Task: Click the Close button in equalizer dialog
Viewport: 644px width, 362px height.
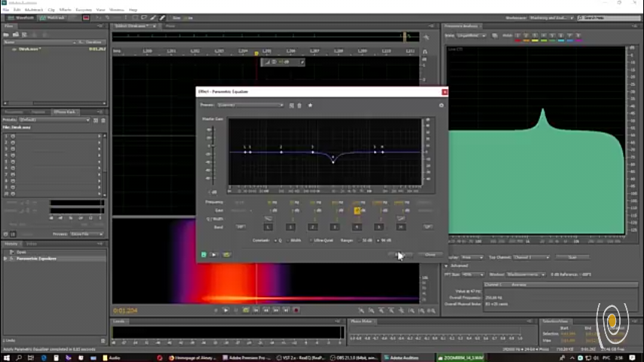Action: pyautogui.click(x=430, y=254)
